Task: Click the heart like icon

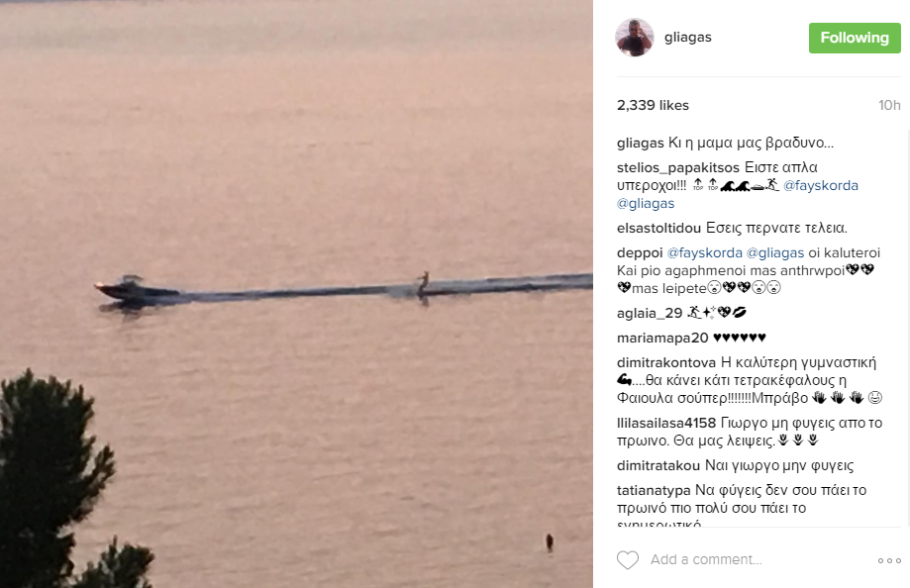Action: 628,560
